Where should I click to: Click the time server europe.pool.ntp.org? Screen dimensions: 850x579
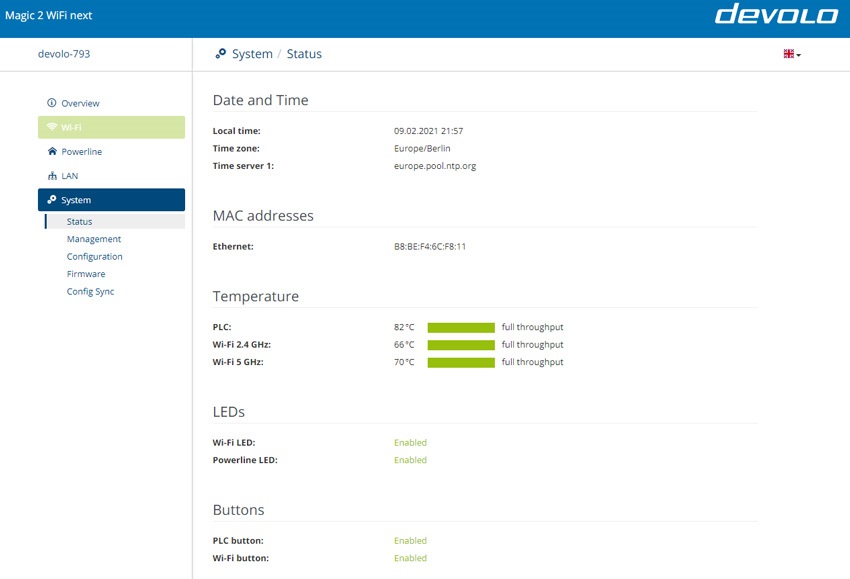(x=435, y=166)
